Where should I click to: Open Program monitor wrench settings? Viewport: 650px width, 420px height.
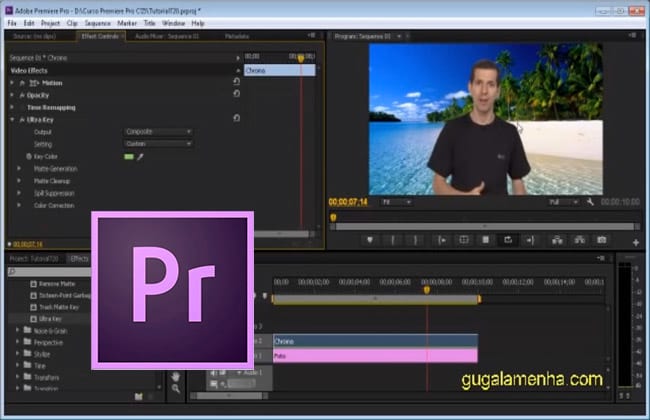(590, 202)
